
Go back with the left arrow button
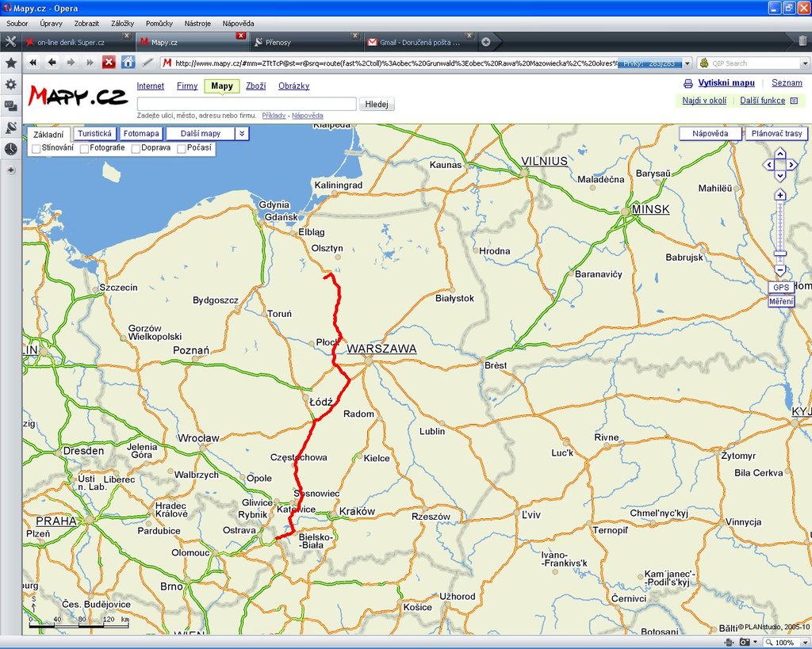click(52, 63)
